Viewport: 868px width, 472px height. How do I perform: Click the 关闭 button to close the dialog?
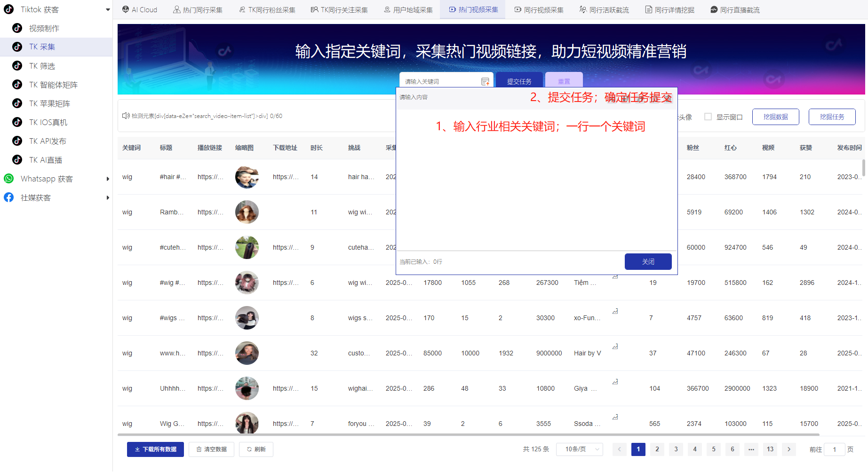[x=648, y=261]
